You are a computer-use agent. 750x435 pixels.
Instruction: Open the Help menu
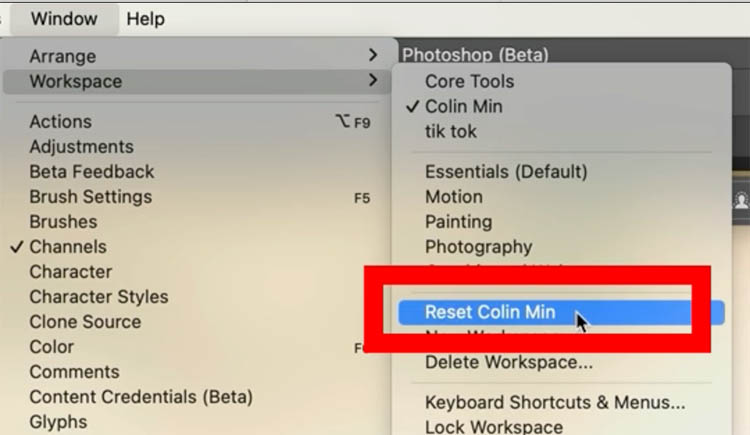coord(145,19)
